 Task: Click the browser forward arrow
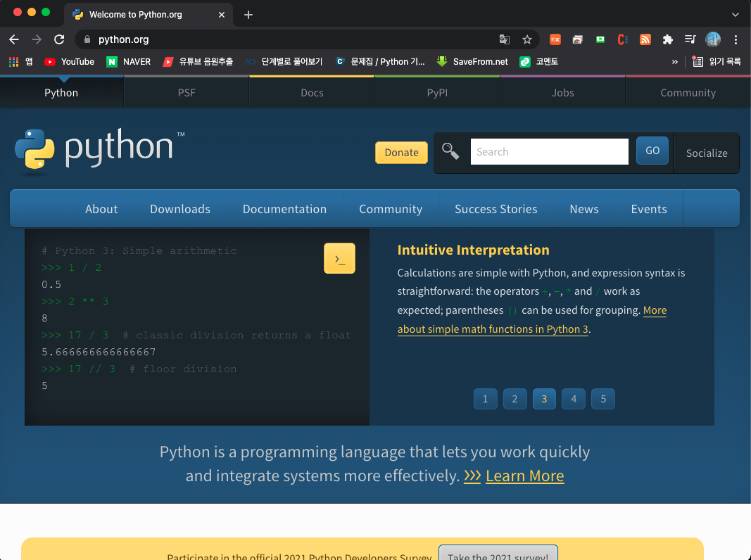[37, 39]
